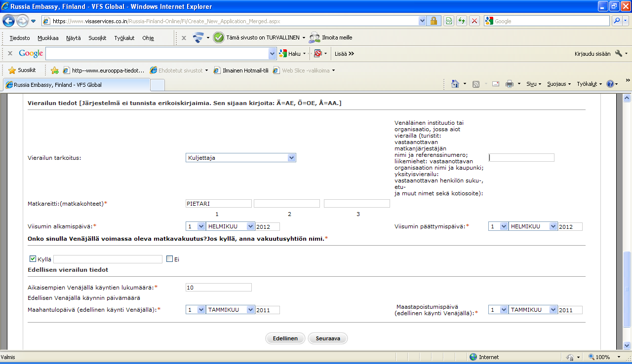
Task: Click the Stop loading red X icon
Action: click(474, 21)
